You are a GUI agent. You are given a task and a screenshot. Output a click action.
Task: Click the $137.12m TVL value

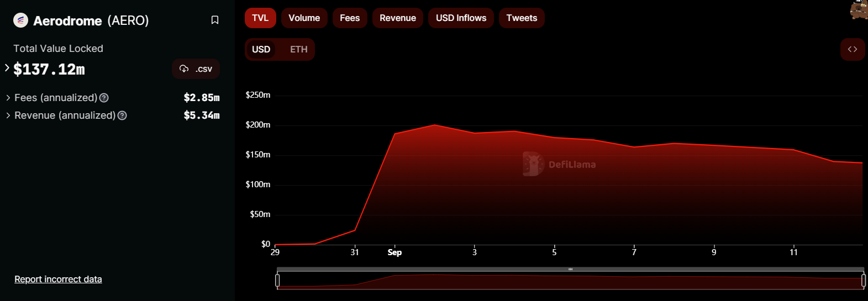click(x=49, y=70)
